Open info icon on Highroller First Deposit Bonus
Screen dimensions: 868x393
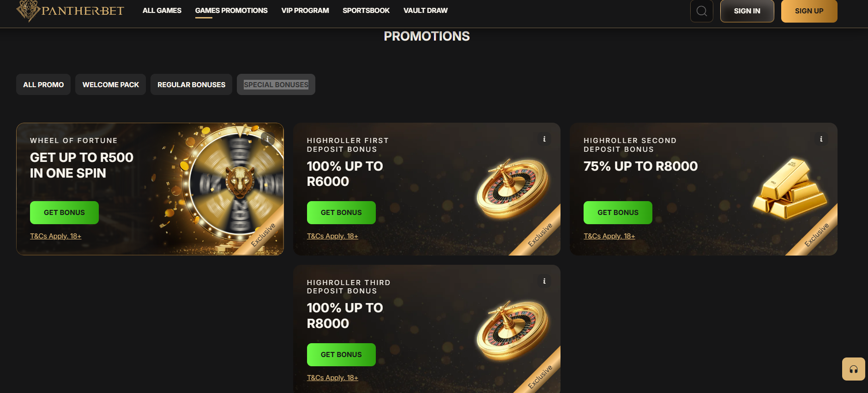coord(544,139)
